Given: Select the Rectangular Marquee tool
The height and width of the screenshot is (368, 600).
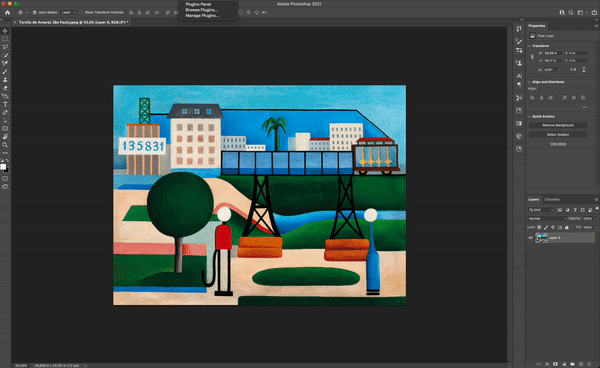Looking at the screenshot, I should [x=5, y=39].
